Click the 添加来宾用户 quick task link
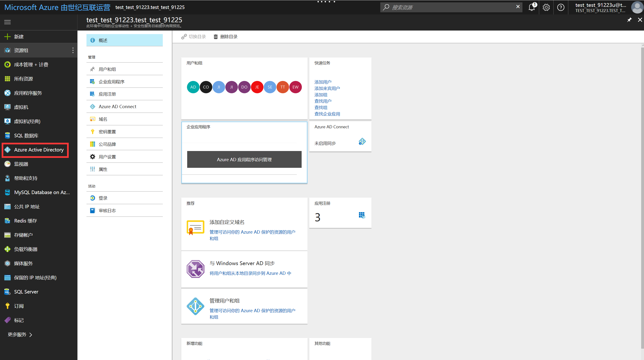Viewport: 644px width, 360px height. point(327,88)
